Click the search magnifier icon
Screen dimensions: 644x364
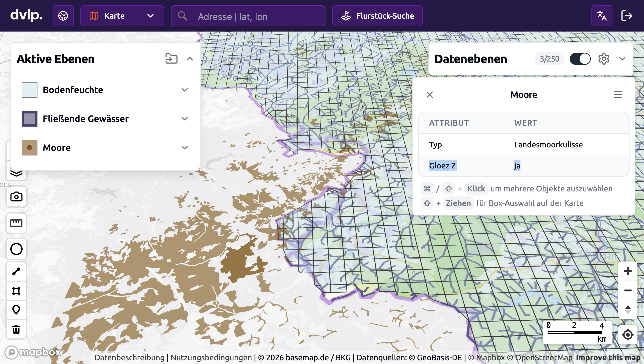182,16
